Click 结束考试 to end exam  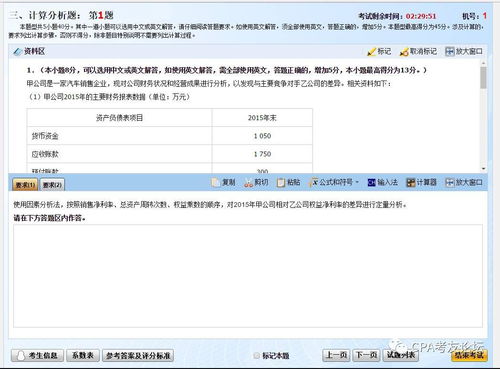coord(469,355)
